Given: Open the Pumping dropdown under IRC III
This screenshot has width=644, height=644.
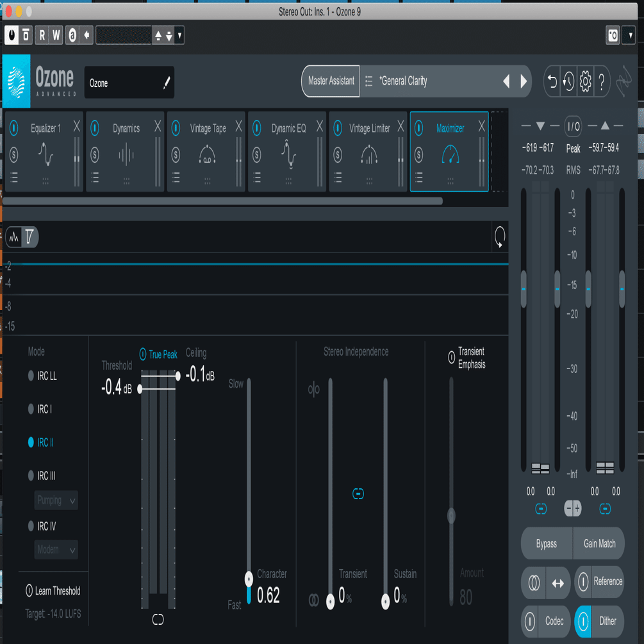Looking at the screenshot, I should (x=56, y=500).
